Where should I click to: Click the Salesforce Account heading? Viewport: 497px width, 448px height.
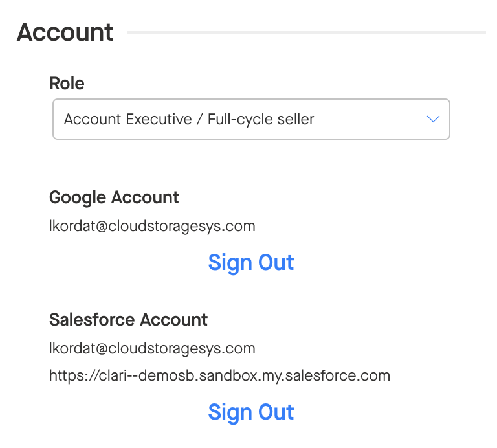point(128,320)
